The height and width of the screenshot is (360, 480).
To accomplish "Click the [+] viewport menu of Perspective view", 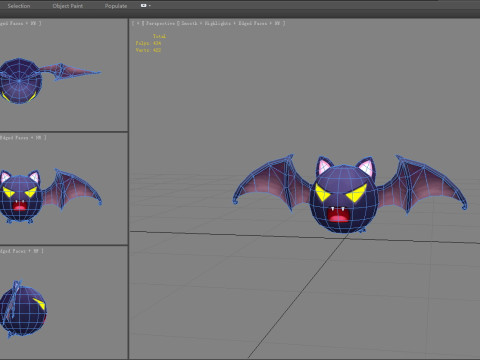I will (x=138, y=23).
